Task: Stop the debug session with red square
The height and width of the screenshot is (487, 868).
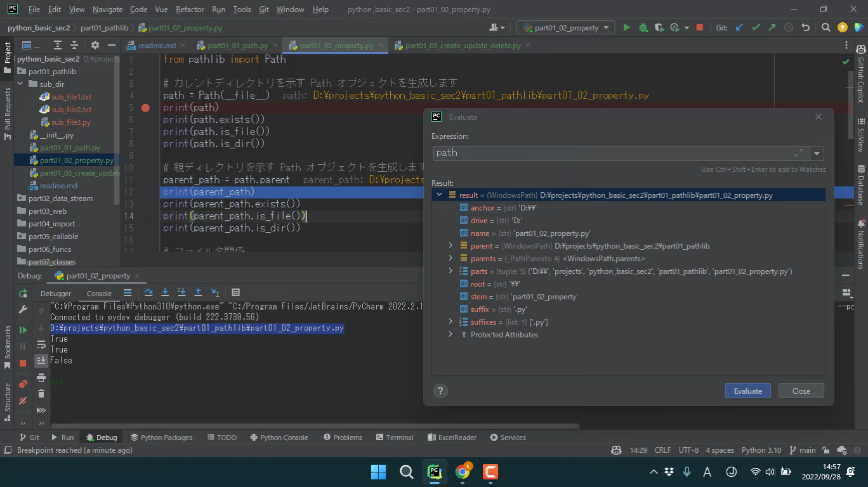Action: [23, 363]
